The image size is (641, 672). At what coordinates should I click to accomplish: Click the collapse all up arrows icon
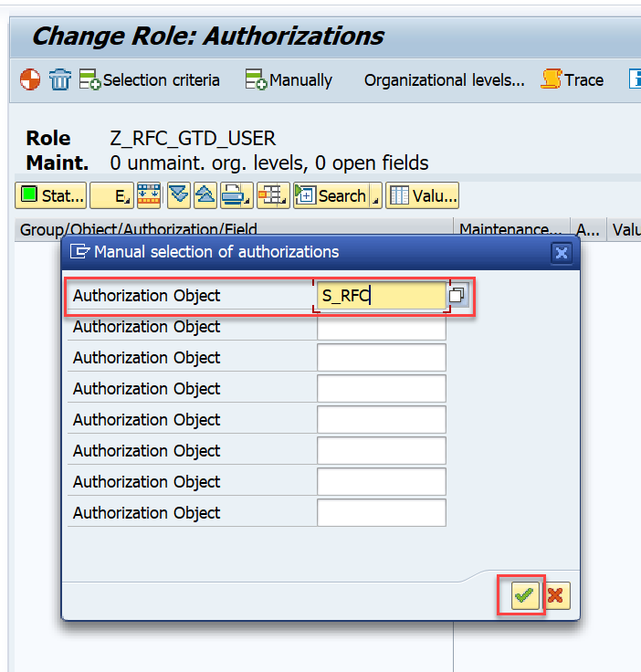(205, 195)
